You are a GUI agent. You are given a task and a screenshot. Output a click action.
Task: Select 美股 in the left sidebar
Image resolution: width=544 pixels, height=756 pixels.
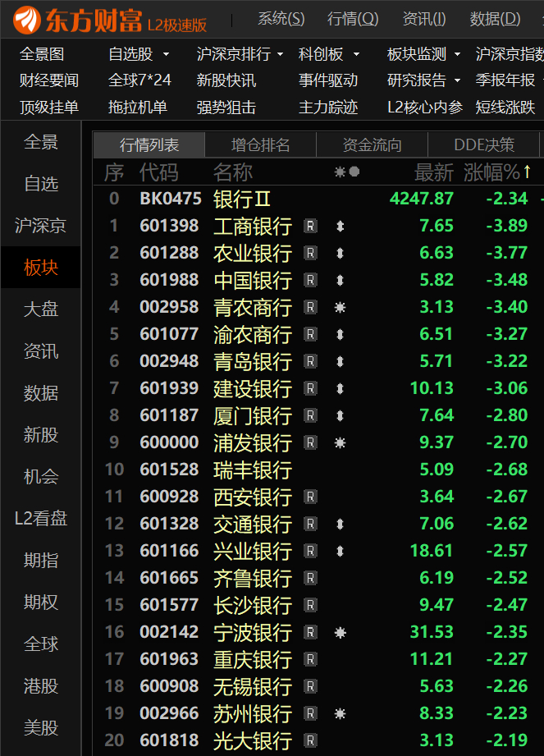pos(41,727)
